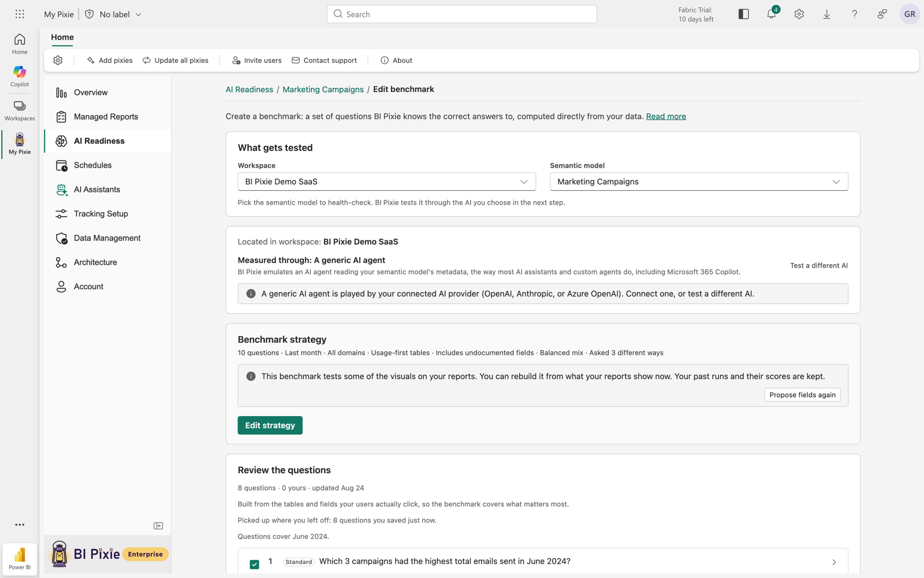Follow the Read more link
This screenshot has height=578, width=924.
tap(666, 116)
